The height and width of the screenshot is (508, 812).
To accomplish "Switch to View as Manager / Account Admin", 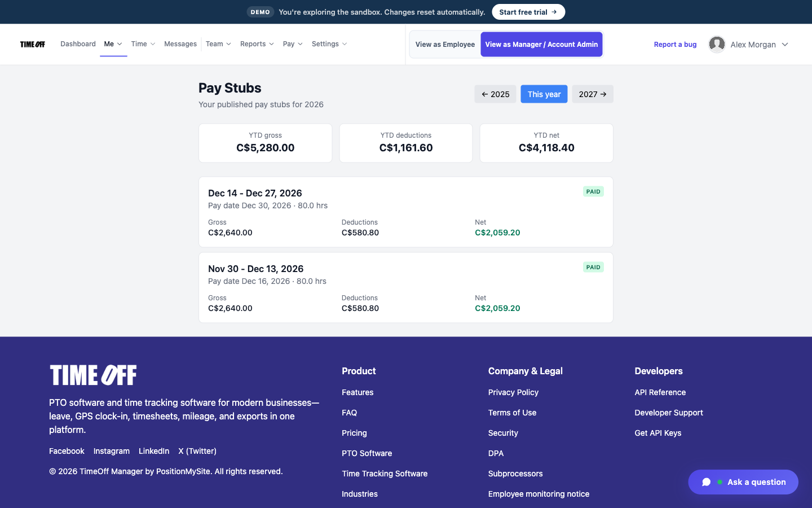I will [x=541, y=45].
